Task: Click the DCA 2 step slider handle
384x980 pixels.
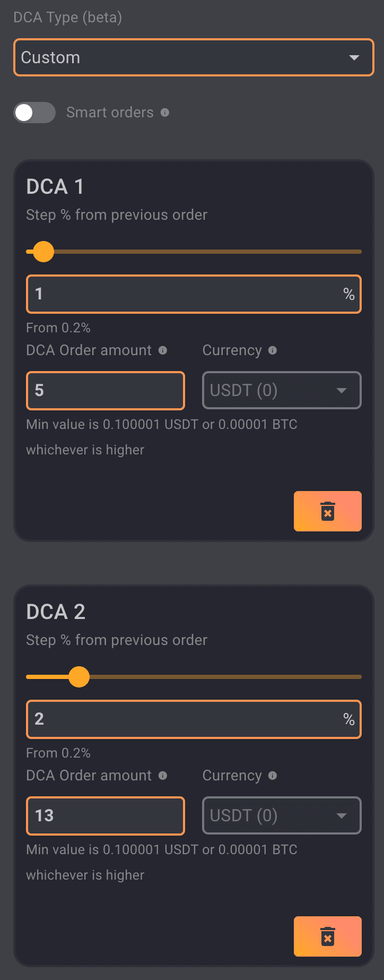Action: tap(79, 677)
